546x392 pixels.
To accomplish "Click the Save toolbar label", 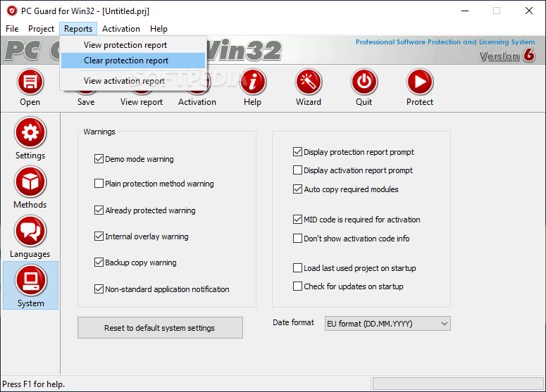I will (x=86, y=102).
